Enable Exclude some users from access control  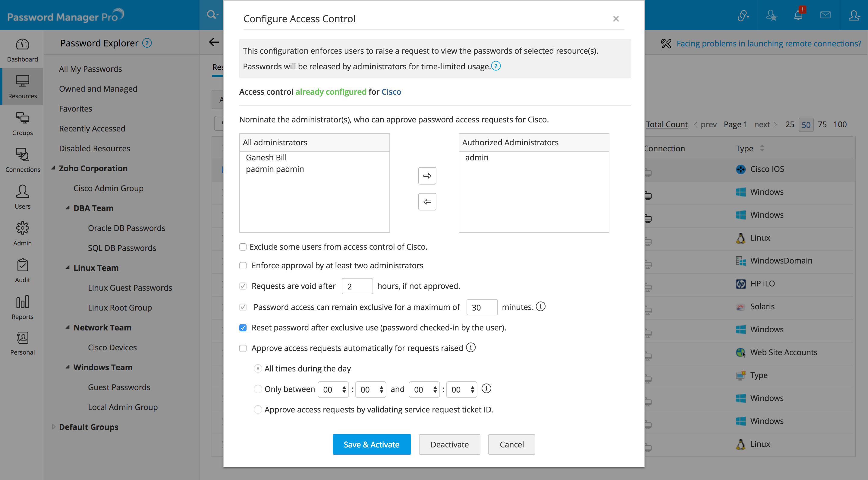(243, 247)
